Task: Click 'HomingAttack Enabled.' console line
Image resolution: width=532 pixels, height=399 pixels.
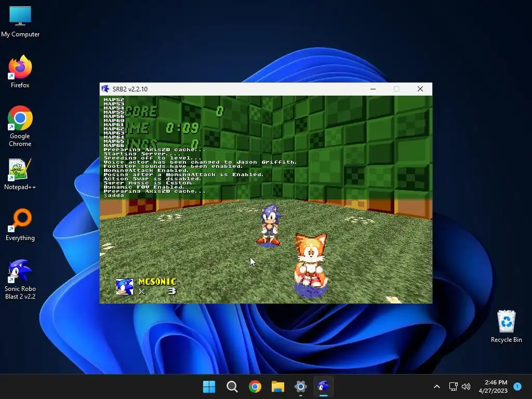Action: (x=146, y=170)
